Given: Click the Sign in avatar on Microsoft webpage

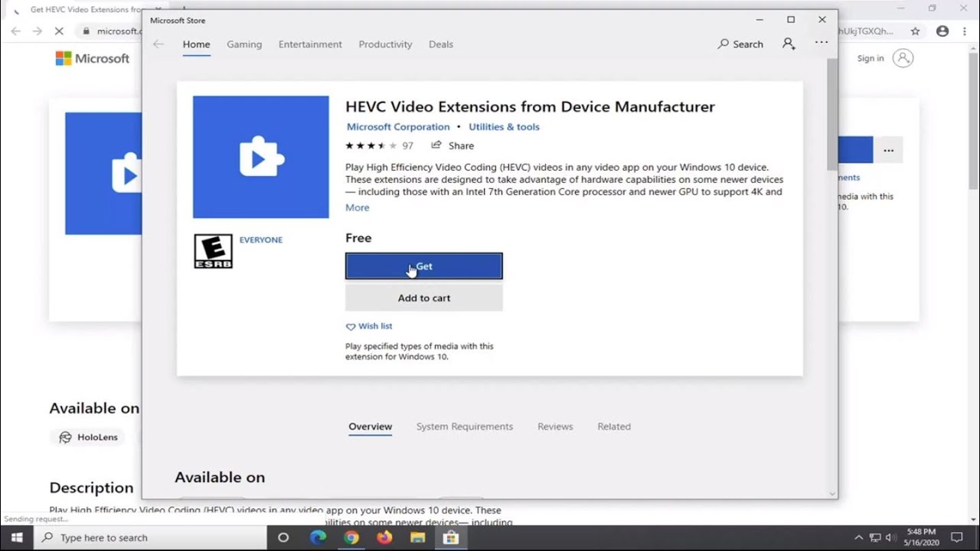Looking at the screenshot, I should pyautogui.click(x=903, y=58).
